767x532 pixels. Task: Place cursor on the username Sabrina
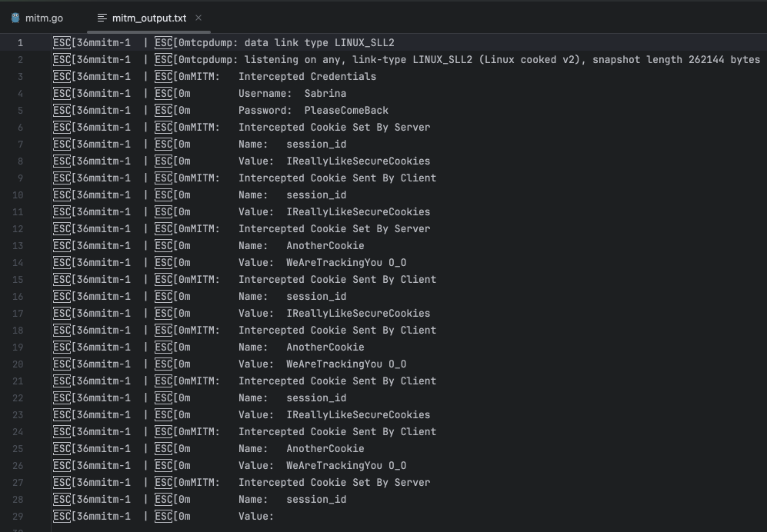pos(325,94)
